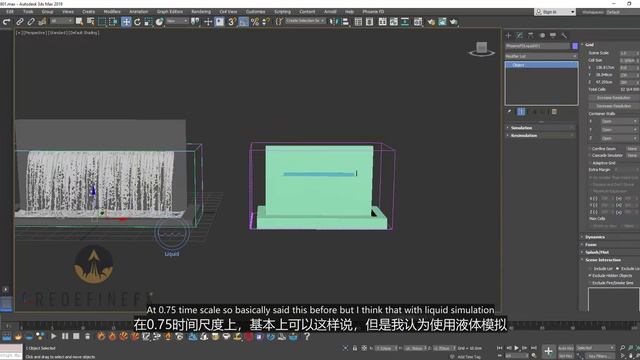Choose the Select Object tool
This screenshot has width=640, height=360.
(79, 22)
